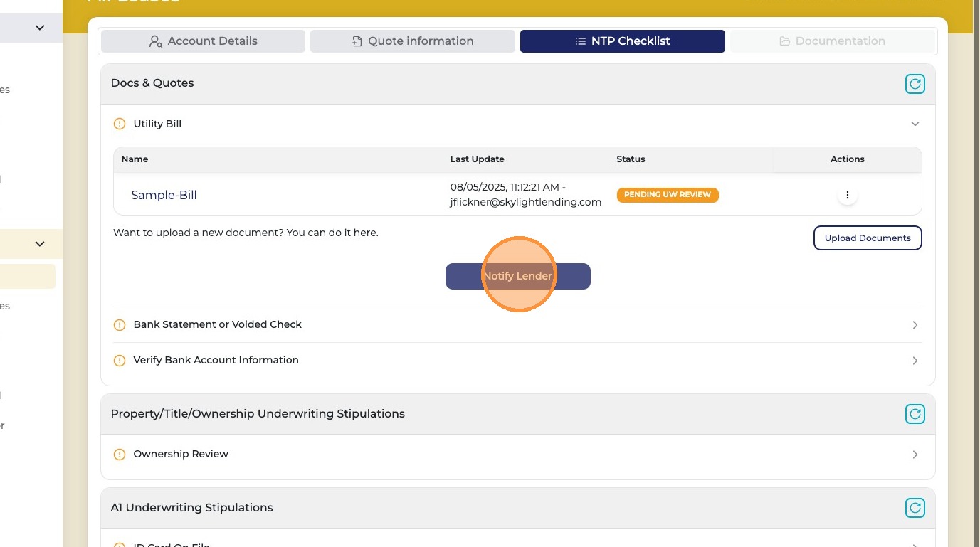This screenshot has width=980, height=547.
Task: Switch to Account Details tab
Action: point(203,41)
